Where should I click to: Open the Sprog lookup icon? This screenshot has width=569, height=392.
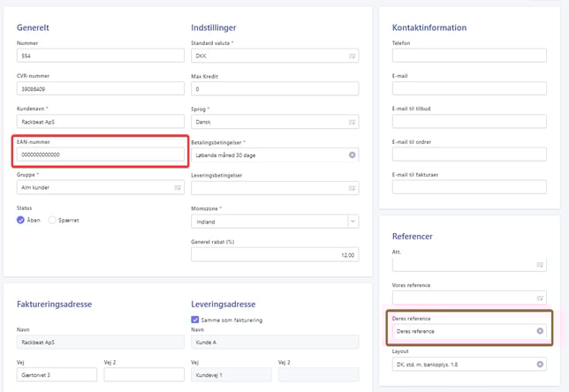pyautogui.click(x=352, y=122)
